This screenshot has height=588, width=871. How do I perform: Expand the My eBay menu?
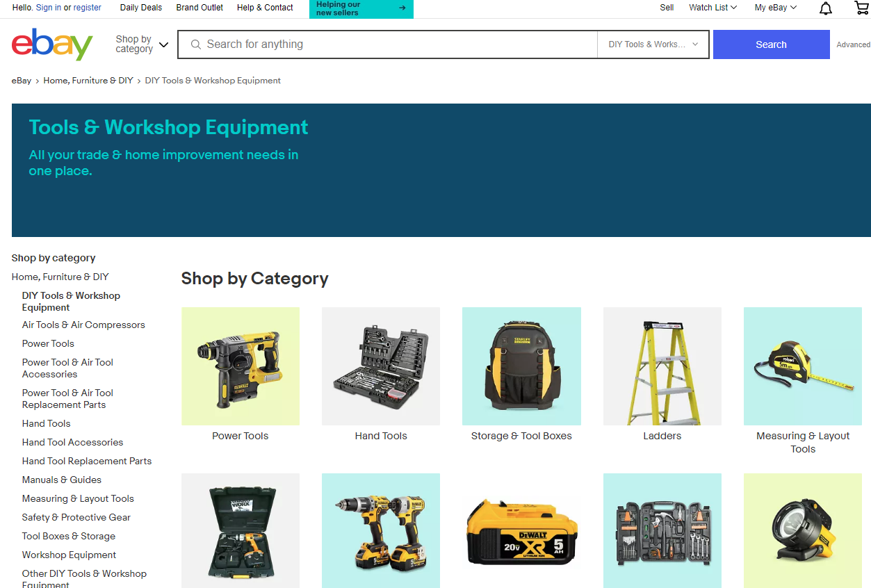coord(776,8)
